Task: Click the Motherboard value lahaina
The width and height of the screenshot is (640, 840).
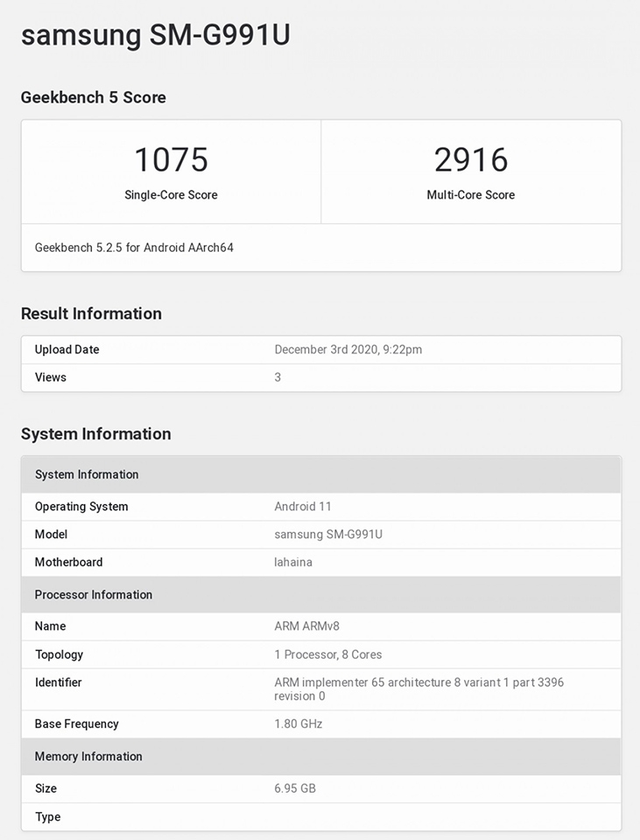Action: coord(293,563)
